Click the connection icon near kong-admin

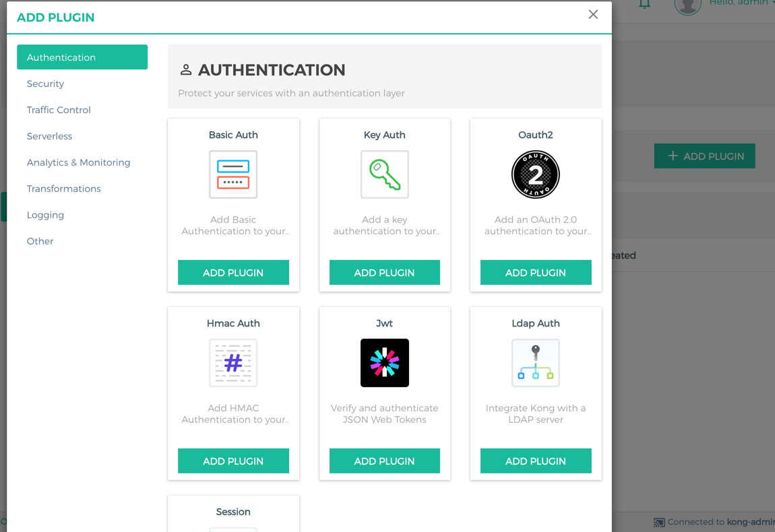(659, 523)
